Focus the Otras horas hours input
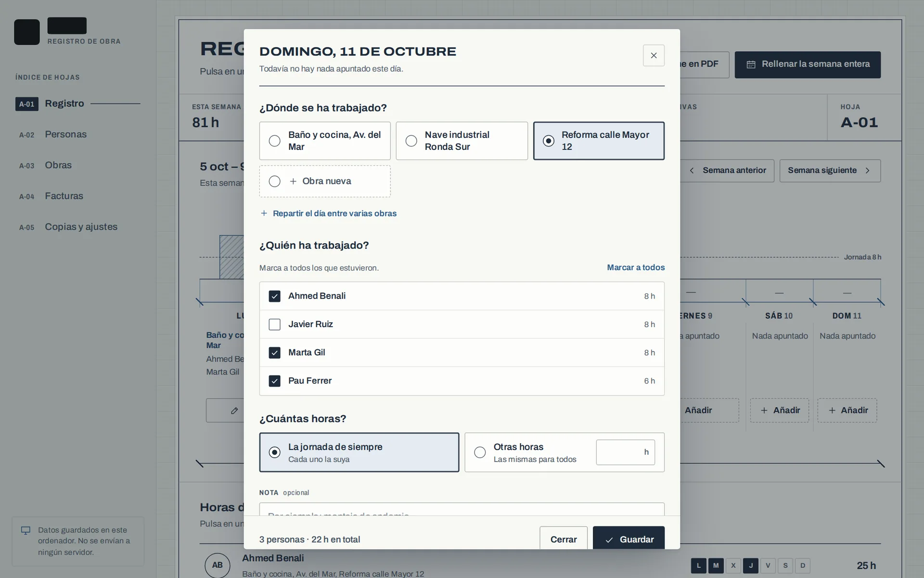 [625, 452]
